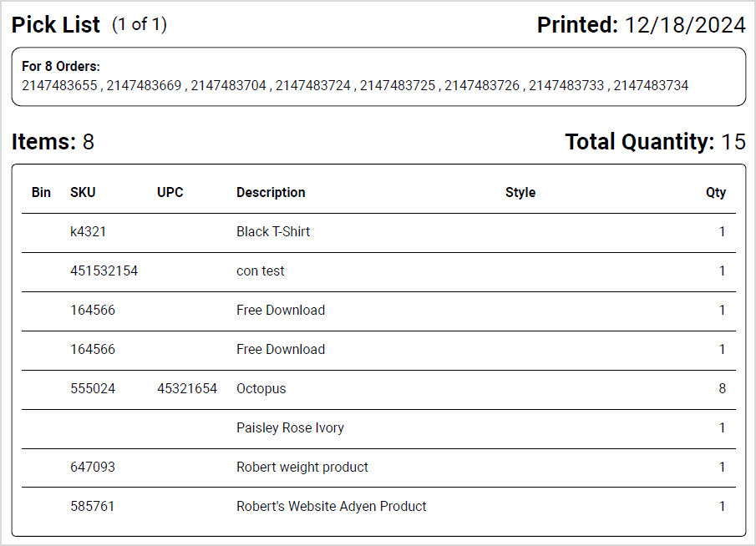Select order number 2147483655
The width and height of the screenshot is (756, 546).
tap(59, 85)
